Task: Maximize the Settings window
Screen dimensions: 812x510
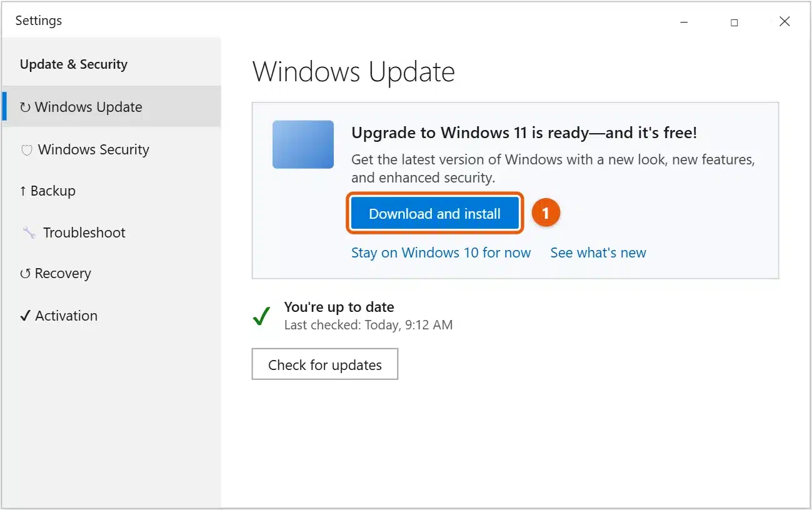Action: pyautogui.click(x=734, y=22)
